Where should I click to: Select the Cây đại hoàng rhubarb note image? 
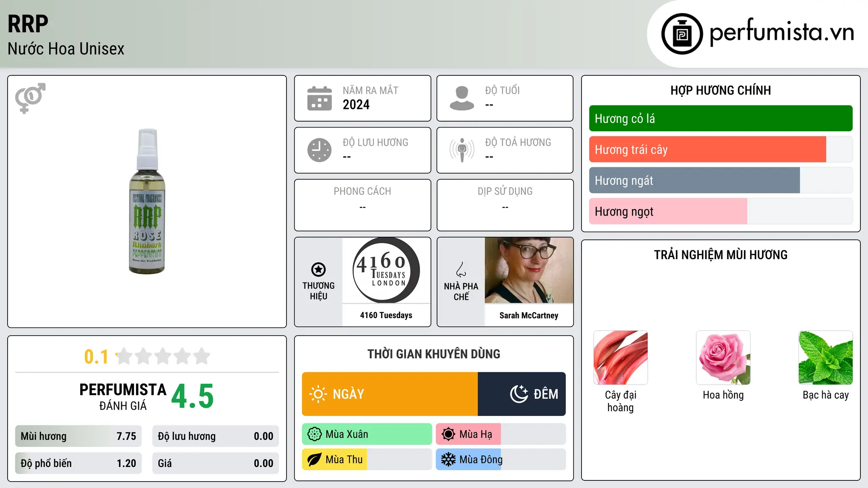[x=620, y=358]
